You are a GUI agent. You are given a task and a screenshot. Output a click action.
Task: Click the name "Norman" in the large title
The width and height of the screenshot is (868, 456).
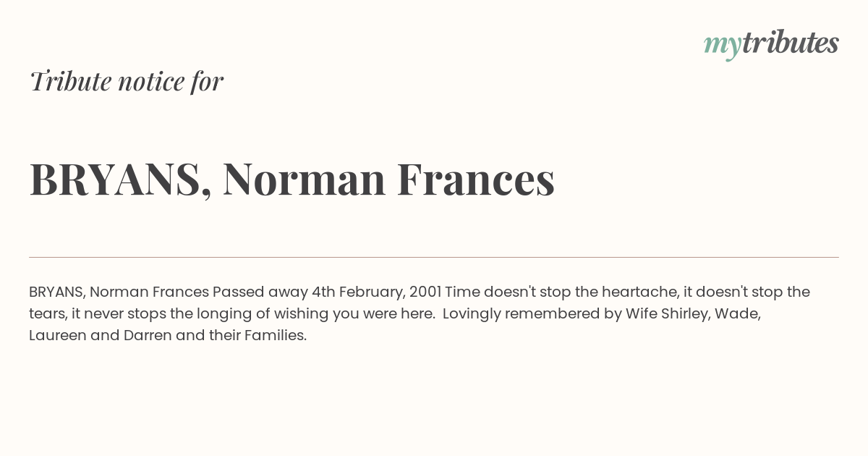tap(304, 180)
